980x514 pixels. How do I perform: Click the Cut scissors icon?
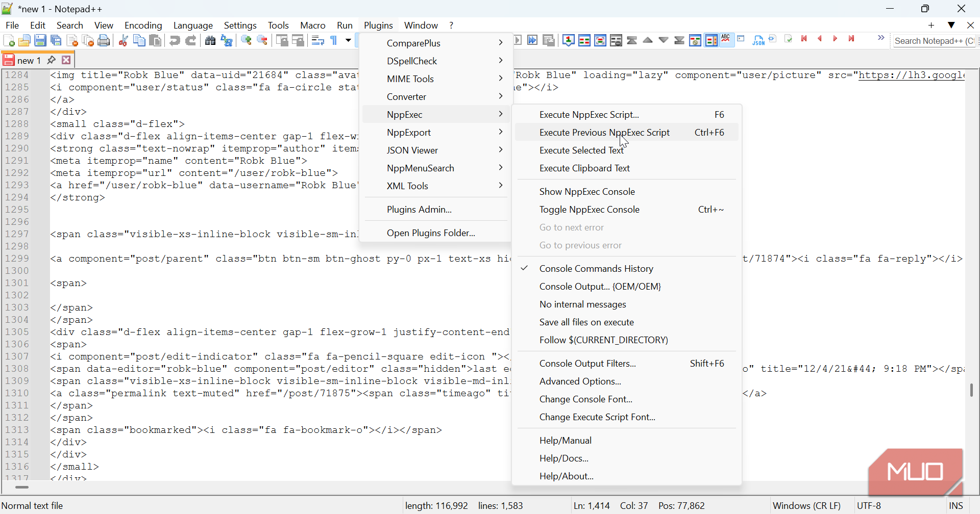click(123, 41)
